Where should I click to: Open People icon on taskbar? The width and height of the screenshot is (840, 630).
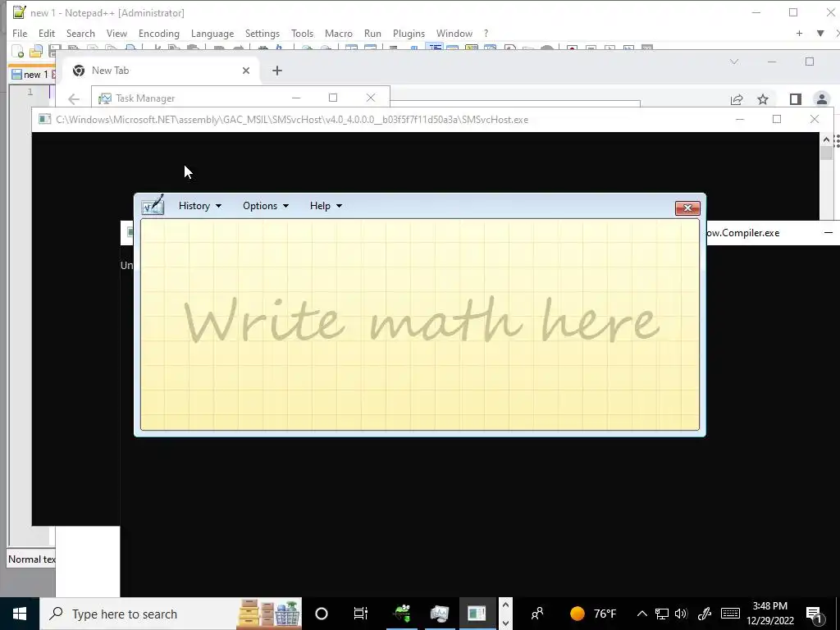[536, 614]
